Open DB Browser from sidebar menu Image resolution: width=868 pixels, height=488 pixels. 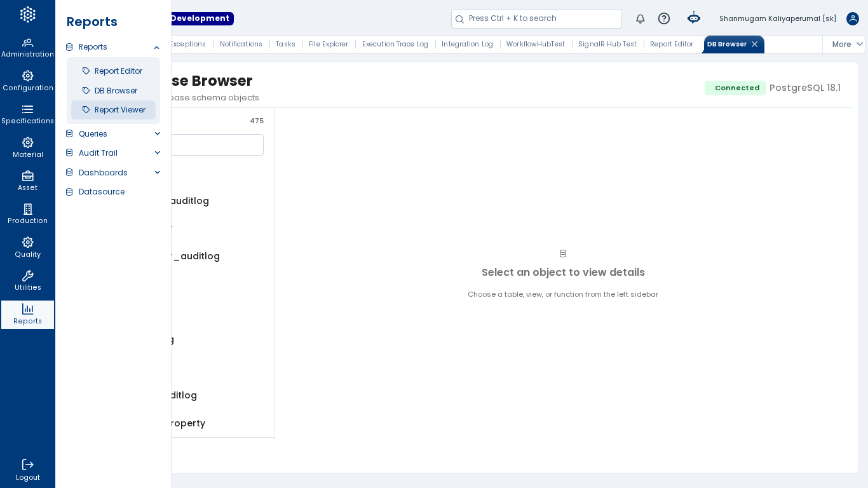pos(113,91)
